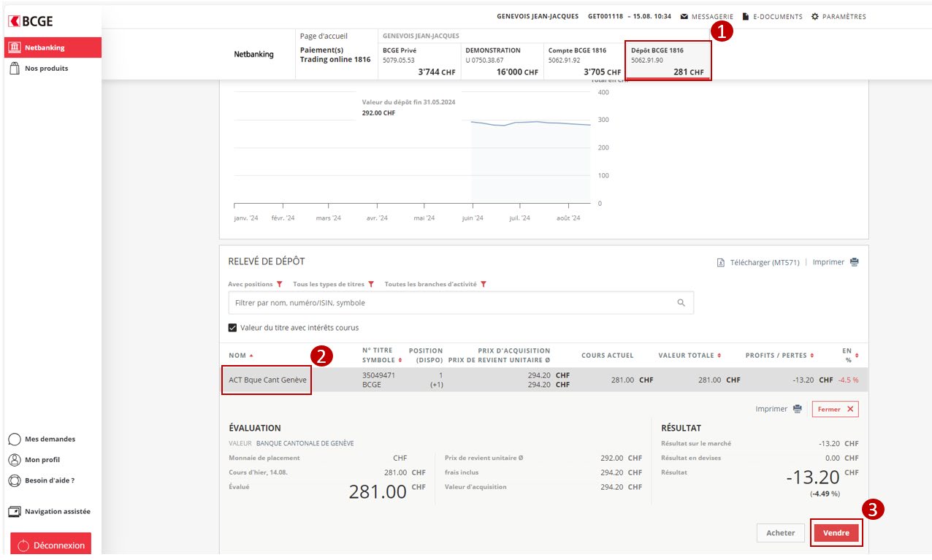
Task: Click the Messagerie envelope icon
Action: (684, 17)
